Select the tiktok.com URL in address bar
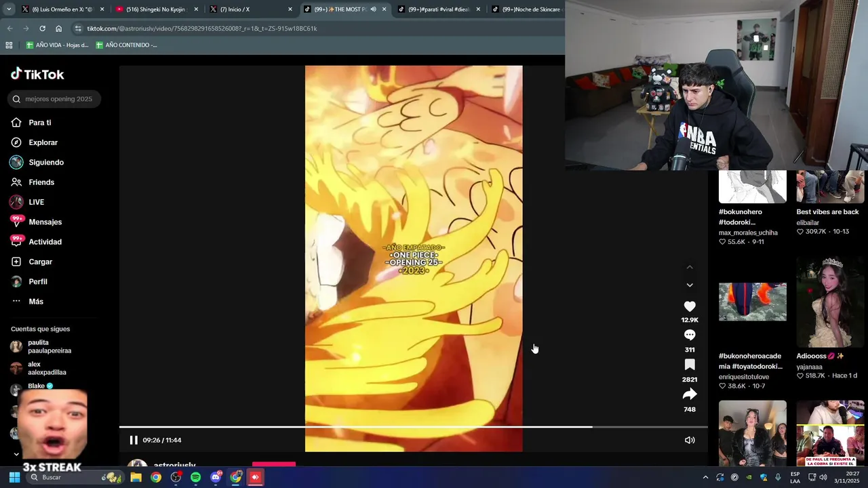This screenshot has width=868, height=488. point(202,28)
